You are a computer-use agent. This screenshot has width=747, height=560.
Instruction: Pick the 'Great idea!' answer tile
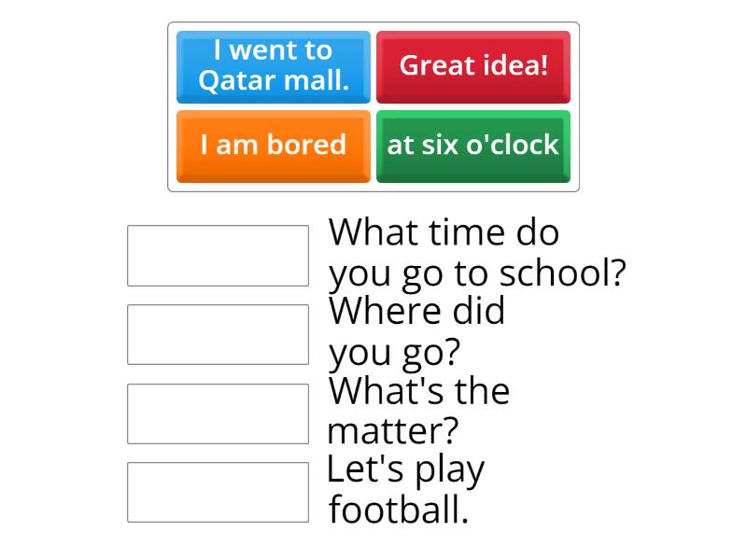point(473,66)
